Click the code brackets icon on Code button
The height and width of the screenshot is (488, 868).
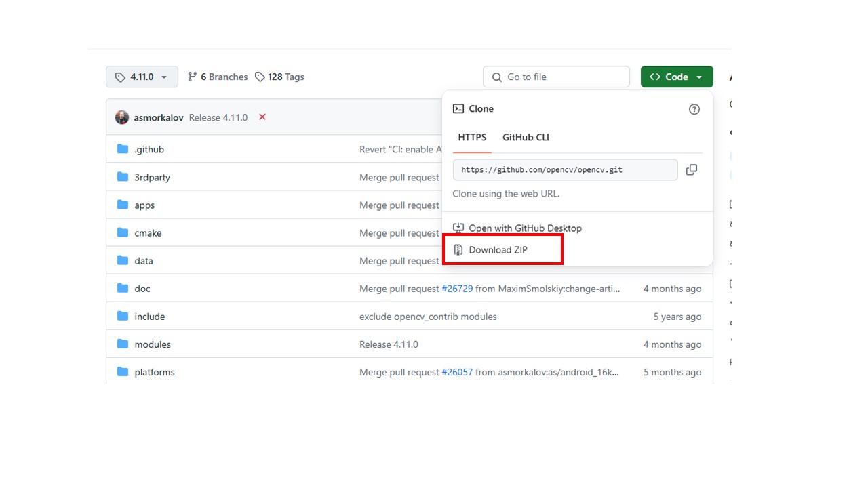pyautogui.click(x=654, y=77)
